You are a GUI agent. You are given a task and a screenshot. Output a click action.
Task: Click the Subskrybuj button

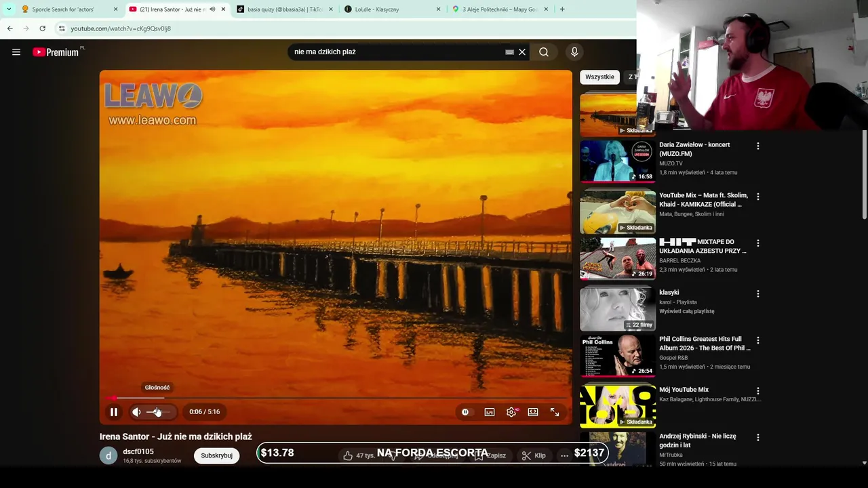coord(217,455)
